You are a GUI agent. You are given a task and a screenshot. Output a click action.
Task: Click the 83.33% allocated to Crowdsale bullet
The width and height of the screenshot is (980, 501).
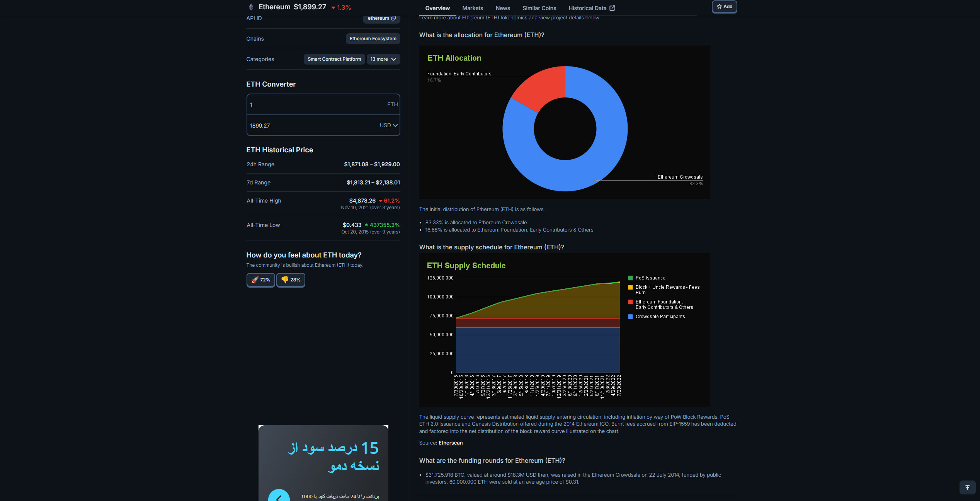(476, 223)
